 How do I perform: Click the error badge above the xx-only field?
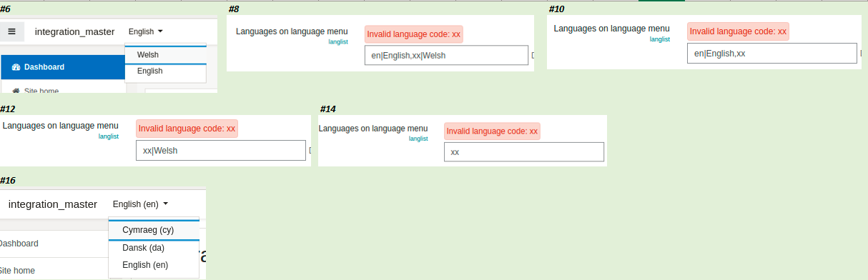(492, 131)
